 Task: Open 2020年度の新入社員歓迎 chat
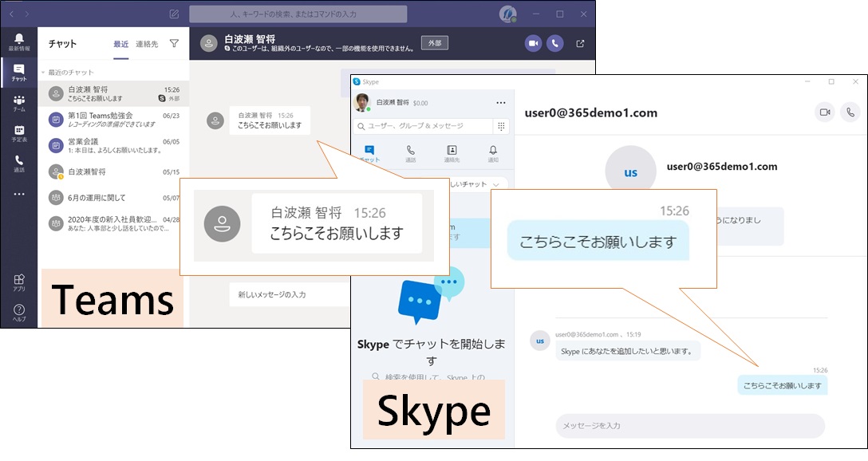pos(113,223)
